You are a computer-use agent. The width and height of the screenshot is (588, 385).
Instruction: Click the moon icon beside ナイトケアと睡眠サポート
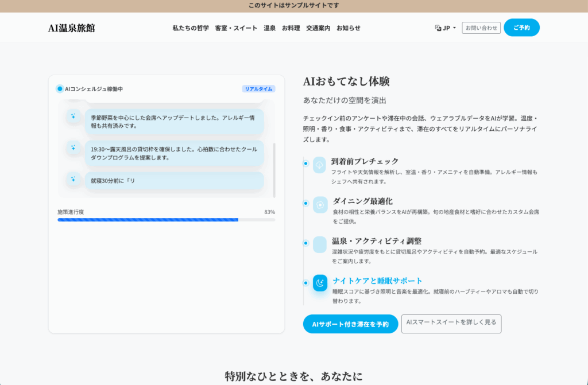pyautogui.click(x=320, y=283)
